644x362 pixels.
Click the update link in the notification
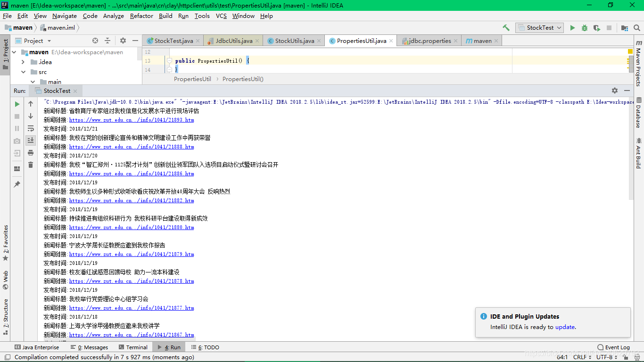[565, 327]
